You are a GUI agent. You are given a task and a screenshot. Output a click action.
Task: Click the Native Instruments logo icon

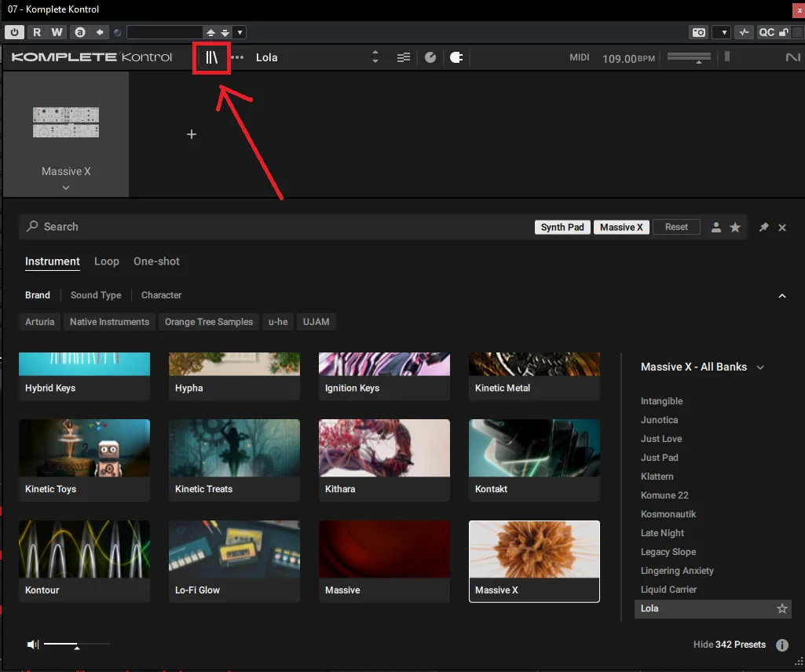(792, 57)
